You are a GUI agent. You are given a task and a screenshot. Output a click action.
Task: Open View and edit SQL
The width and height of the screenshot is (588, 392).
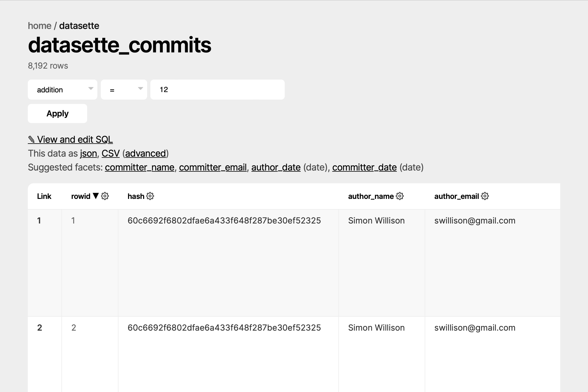coord(75,140)
